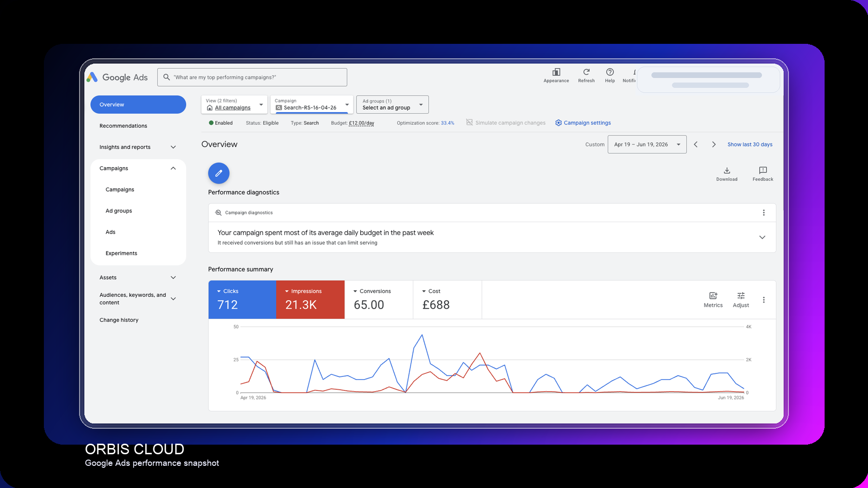Open Experiments in the sidebar
Image resolution: width=868 pixels, height=488 pixels.
tap(122, 253)
